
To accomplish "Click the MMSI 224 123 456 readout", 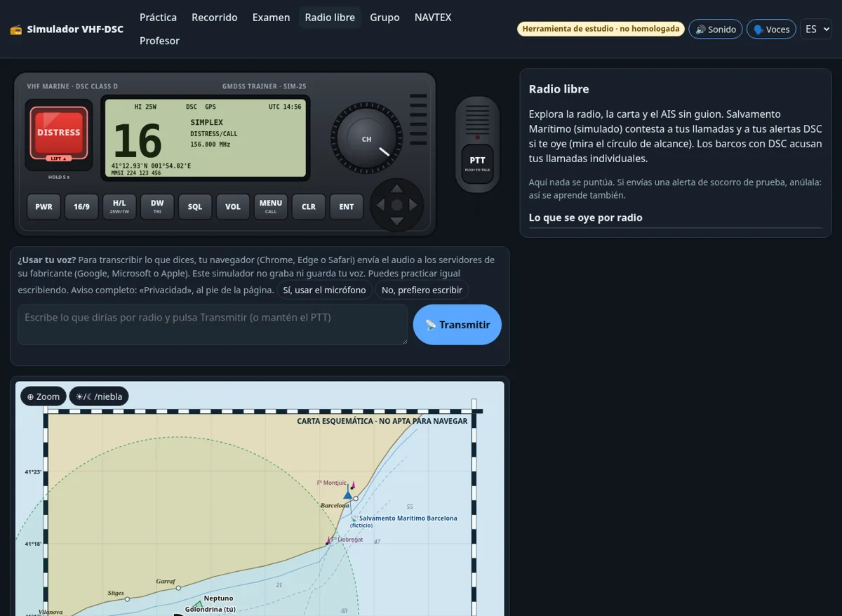I will [136, 173].
